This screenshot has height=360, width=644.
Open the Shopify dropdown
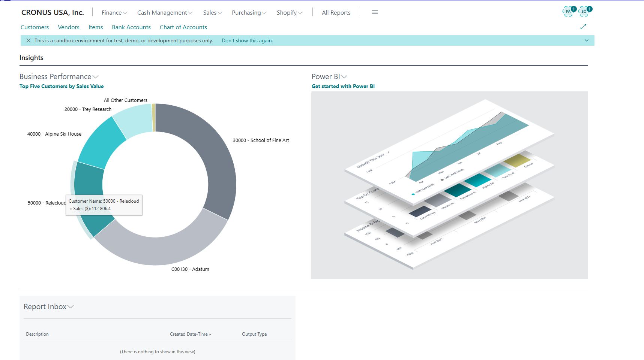pos(289,12)
